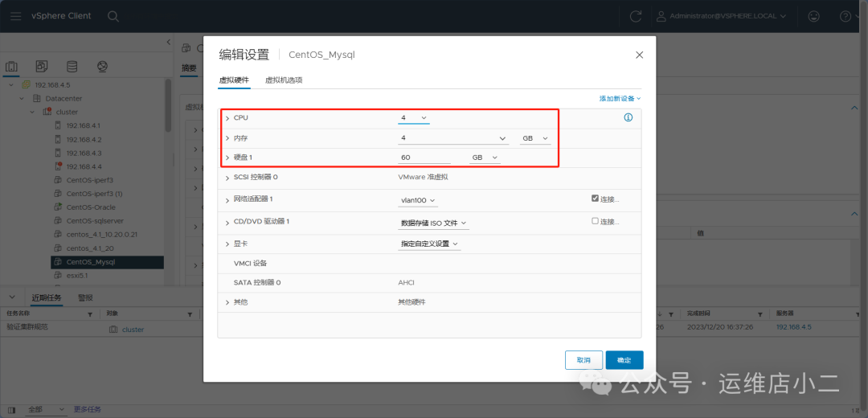Viewport: 868px width, 418px height.
Task: Collapse the cluster tree node
Action: [32, 112]
